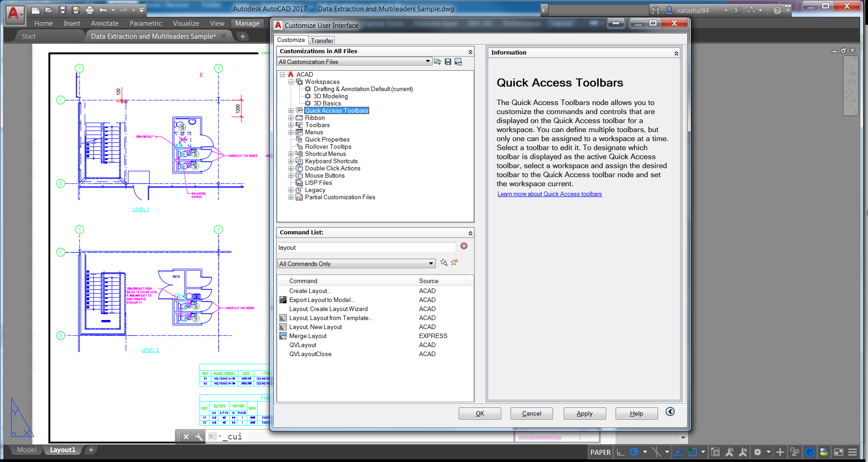
Task: Follow the Learn more about Quick Access toolbars link
Action: pos(549,194)
